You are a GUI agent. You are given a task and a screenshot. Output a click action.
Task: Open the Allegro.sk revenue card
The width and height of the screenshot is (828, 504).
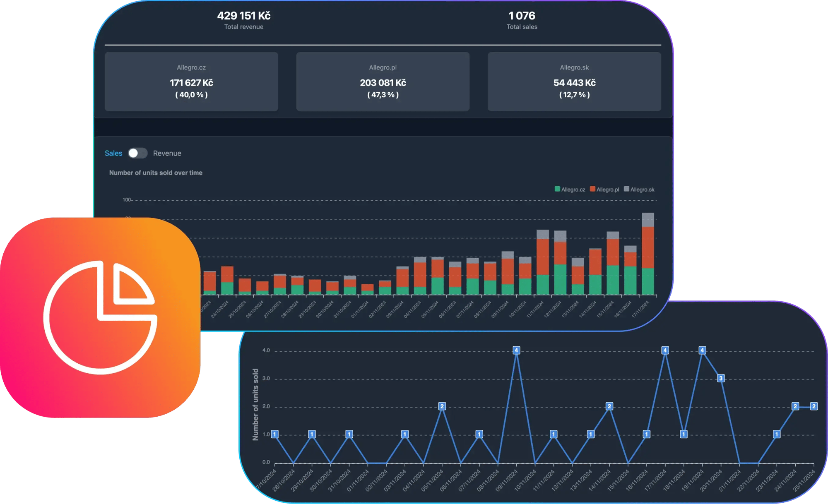574,82
